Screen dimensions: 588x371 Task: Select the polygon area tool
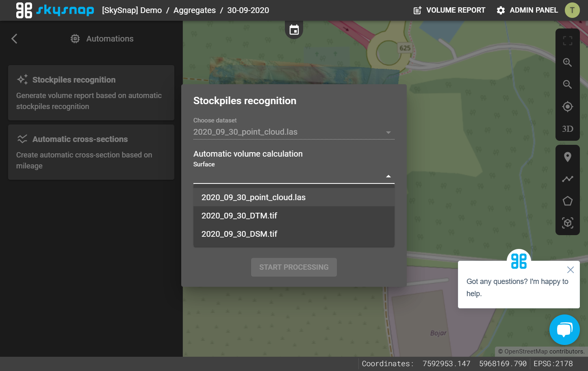tap(568, 201)
